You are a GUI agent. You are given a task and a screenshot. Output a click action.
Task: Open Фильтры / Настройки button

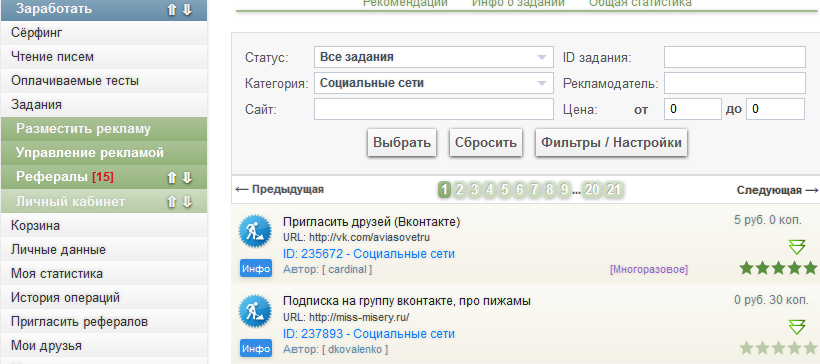coord(611,142)
